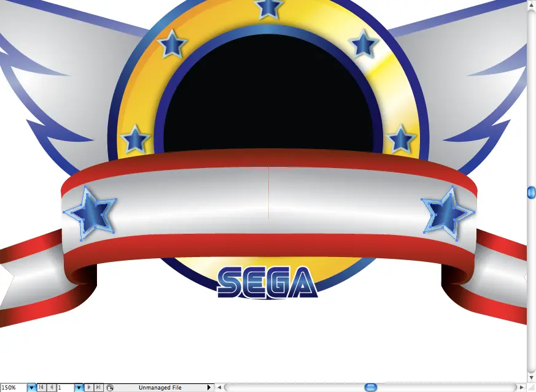
Task: Select the SEGA logo text
Action: (x=268, y=282)
